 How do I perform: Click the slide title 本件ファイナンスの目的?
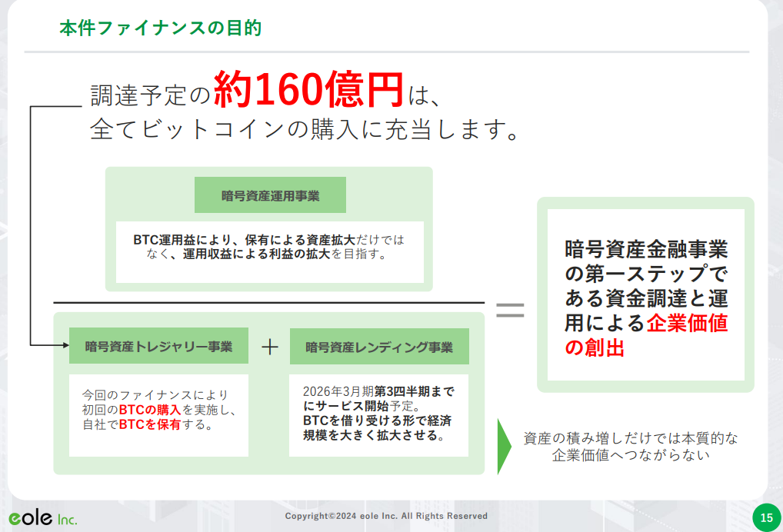click(x=160, y=28)
